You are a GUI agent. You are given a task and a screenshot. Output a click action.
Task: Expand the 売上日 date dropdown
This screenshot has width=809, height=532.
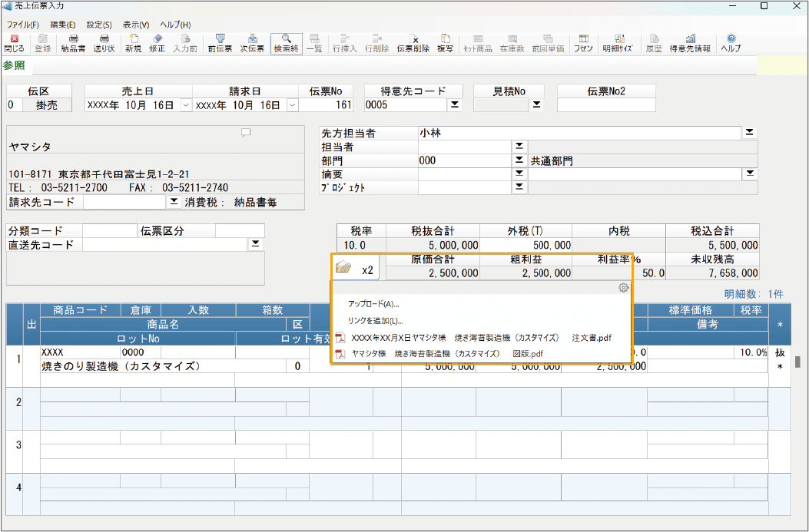[185, 105]
